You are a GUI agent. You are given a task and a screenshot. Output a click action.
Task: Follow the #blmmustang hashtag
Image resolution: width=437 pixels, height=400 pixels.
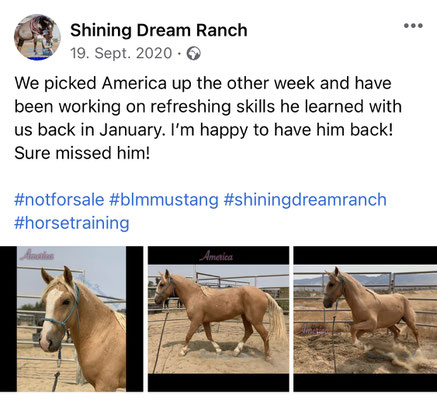(x=164, y=200)
